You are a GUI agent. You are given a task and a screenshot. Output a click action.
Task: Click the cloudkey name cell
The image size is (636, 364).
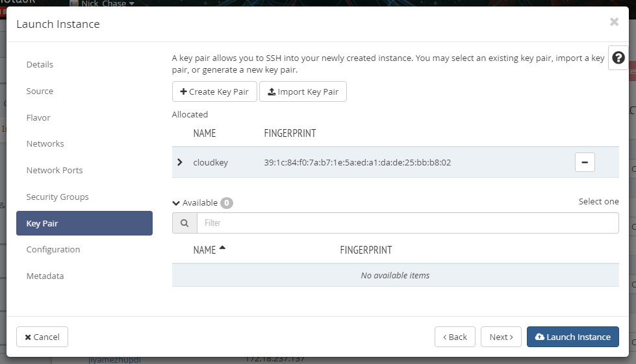tap(210, 162)
